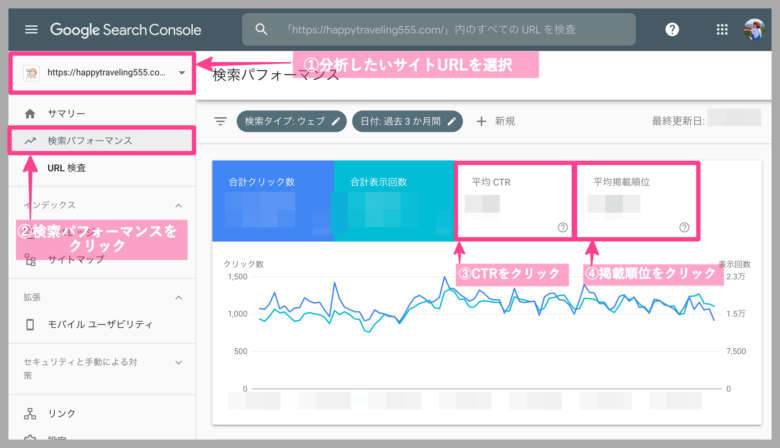Click the trend line icon for 検索パフォーマンス
The image size is (780, 448).
click(x=30, y=141)
